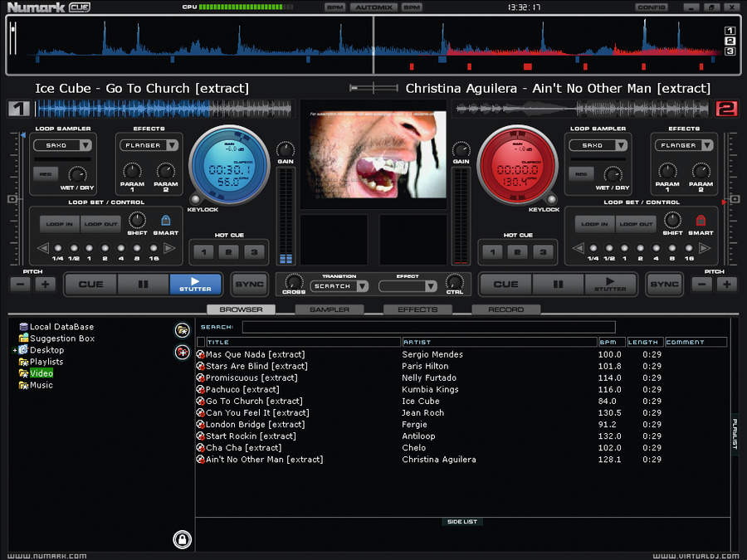The image size is (747, 560).
Task: Click deck 2 play Stutter button
Action: click(610, 285)
